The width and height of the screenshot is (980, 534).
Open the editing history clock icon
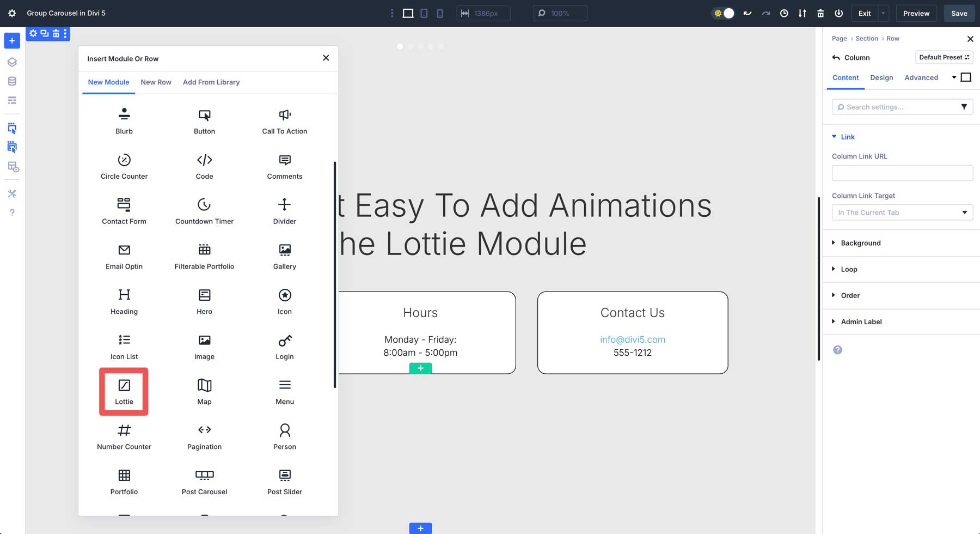tap(784, 13)
